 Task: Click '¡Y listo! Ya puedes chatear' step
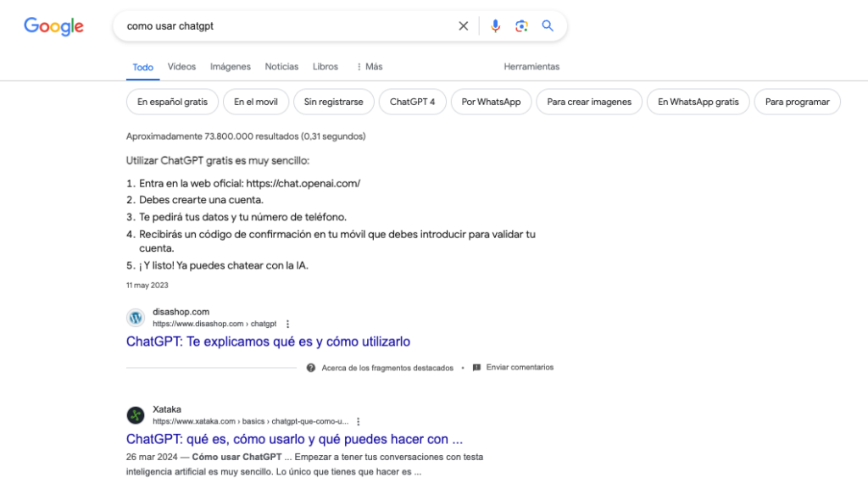point(224,265)
